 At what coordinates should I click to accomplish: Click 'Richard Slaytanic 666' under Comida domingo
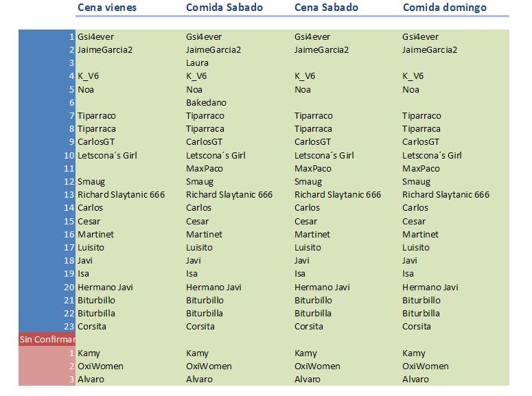pos(446,195)
